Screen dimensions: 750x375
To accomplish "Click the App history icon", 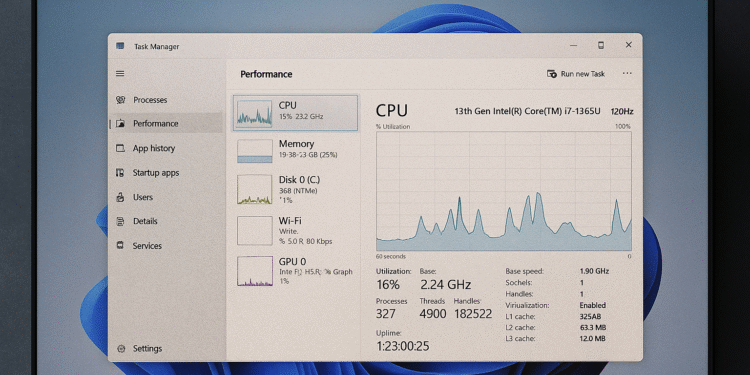I will coord(121,148).
